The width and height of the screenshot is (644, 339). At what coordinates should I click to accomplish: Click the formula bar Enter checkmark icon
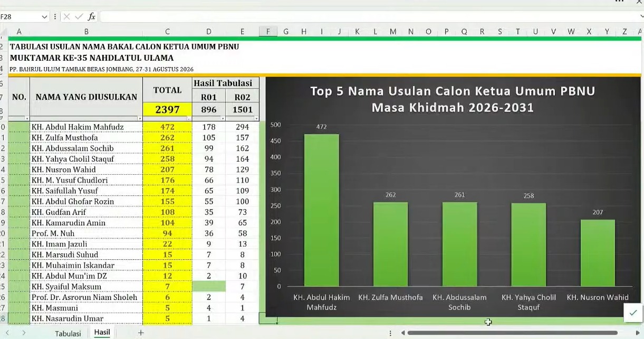click(x=79, y=16)
